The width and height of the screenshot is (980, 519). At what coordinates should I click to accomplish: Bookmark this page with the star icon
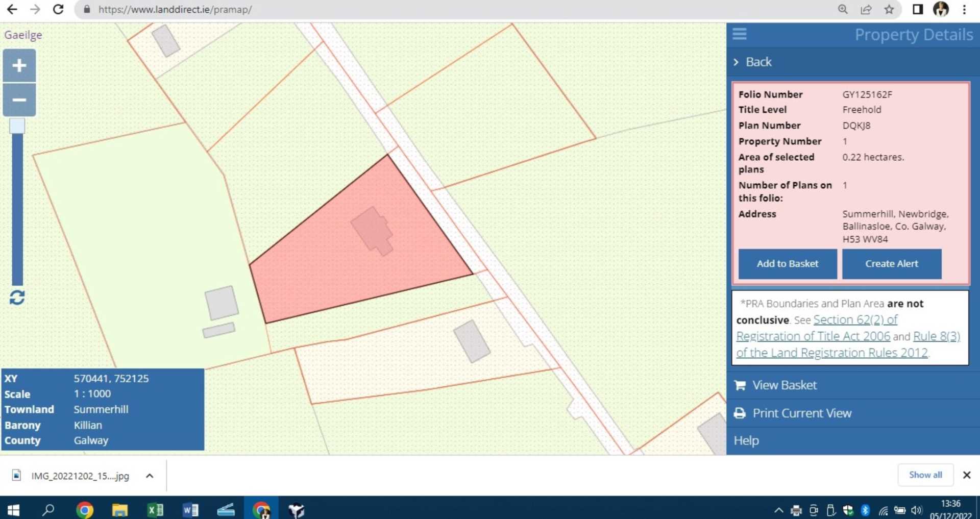pos(889,9)
